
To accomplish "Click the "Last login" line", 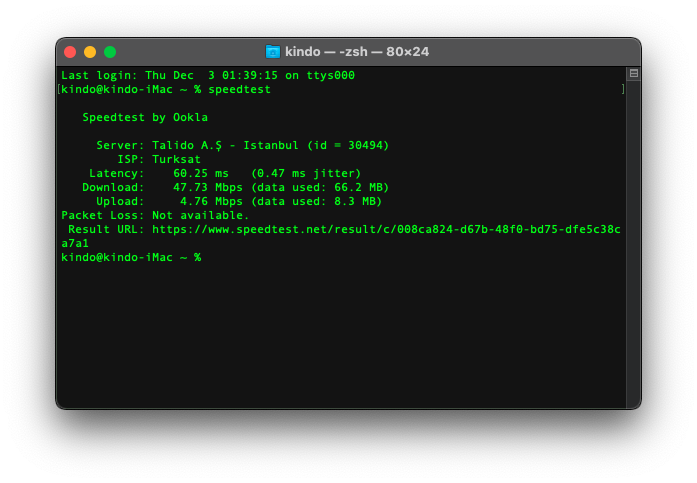I will [x=208, y=75].
